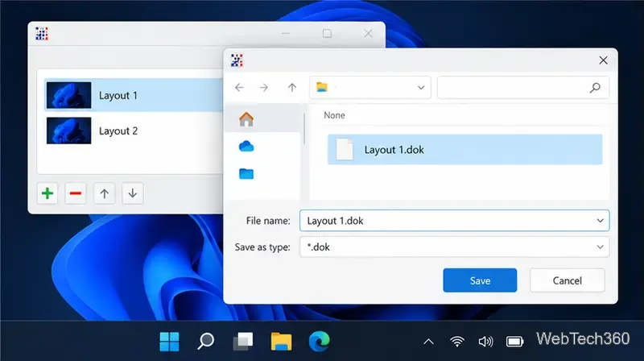
Task: Click the Layout 2 thumbnail preview
Action: [68, 131]
